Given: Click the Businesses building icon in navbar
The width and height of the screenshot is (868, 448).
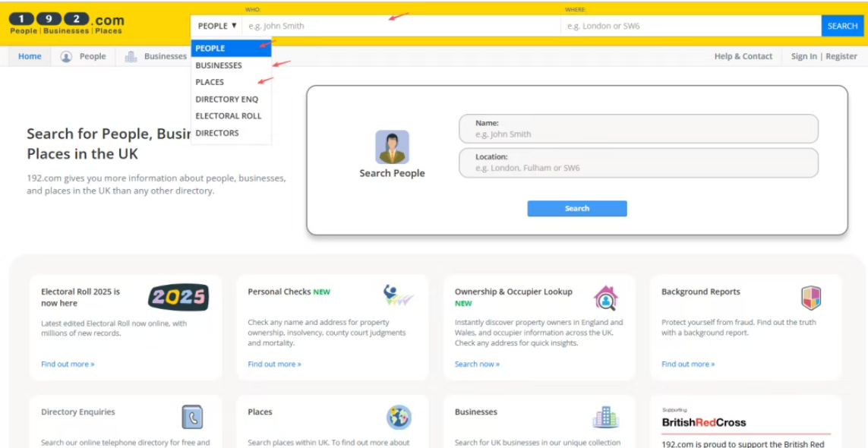Looking at the screenshot, I should coord(131,56).
